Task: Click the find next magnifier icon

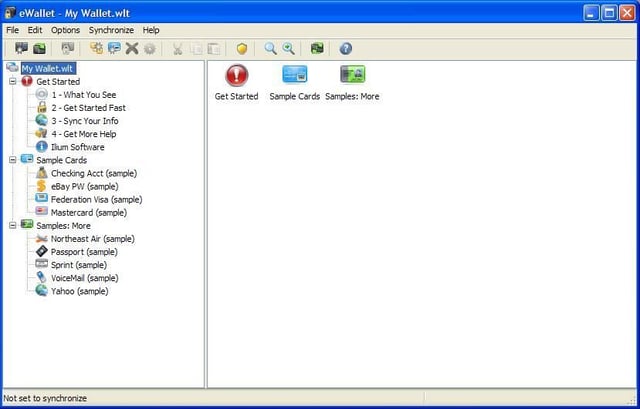Action: (289, 49)
